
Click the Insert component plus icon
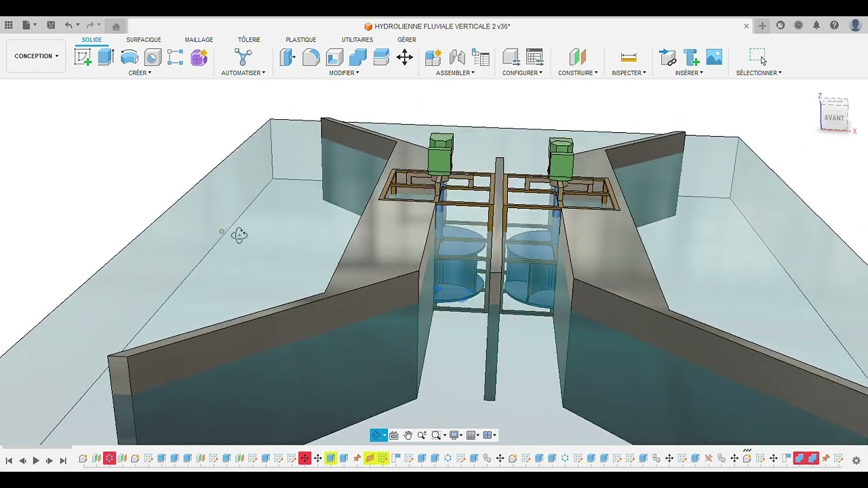(691, 58)
